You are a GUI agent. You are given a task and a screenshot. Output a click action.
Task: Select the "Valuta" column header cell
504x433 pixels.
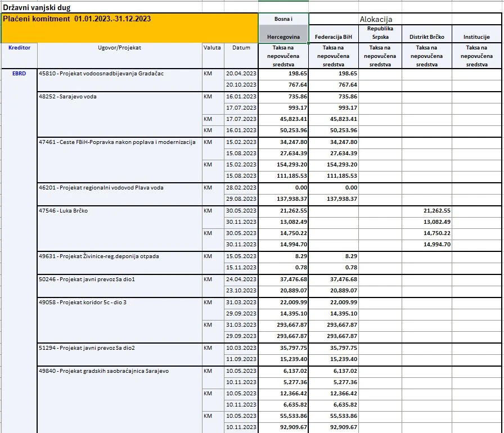point(213,48)
